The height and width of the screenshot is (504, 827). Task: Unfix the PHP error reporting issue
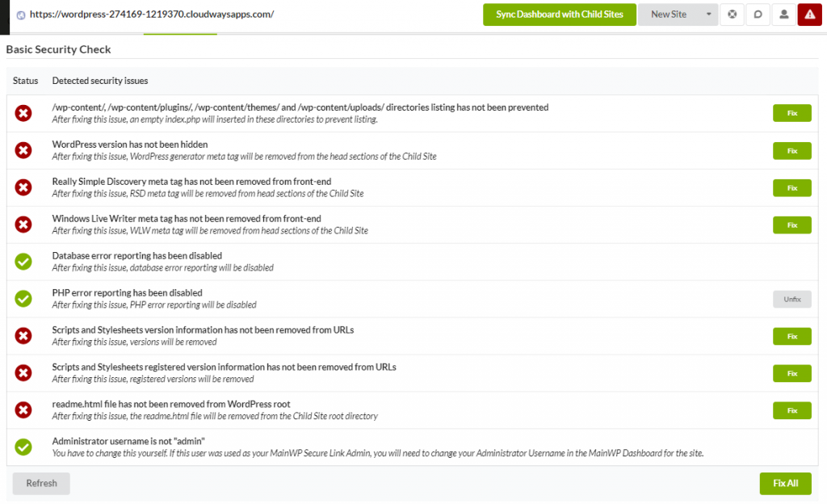click(791, 299)
